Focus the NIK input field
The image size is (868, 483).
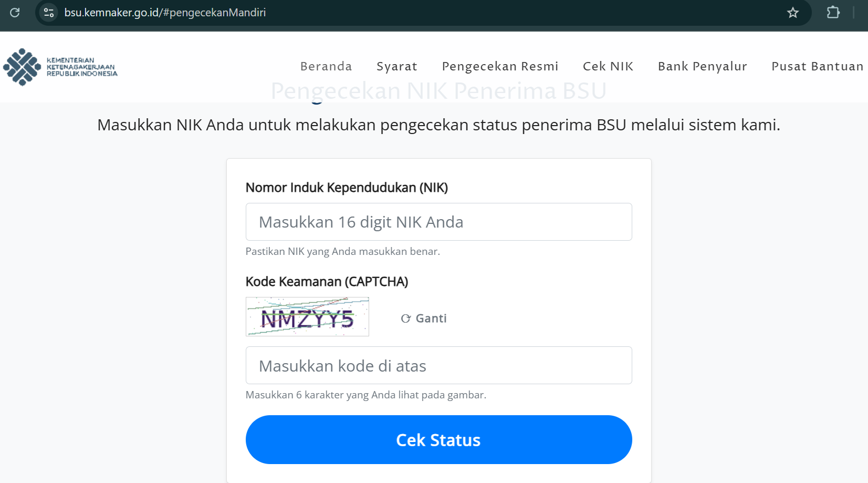point(438,221)
